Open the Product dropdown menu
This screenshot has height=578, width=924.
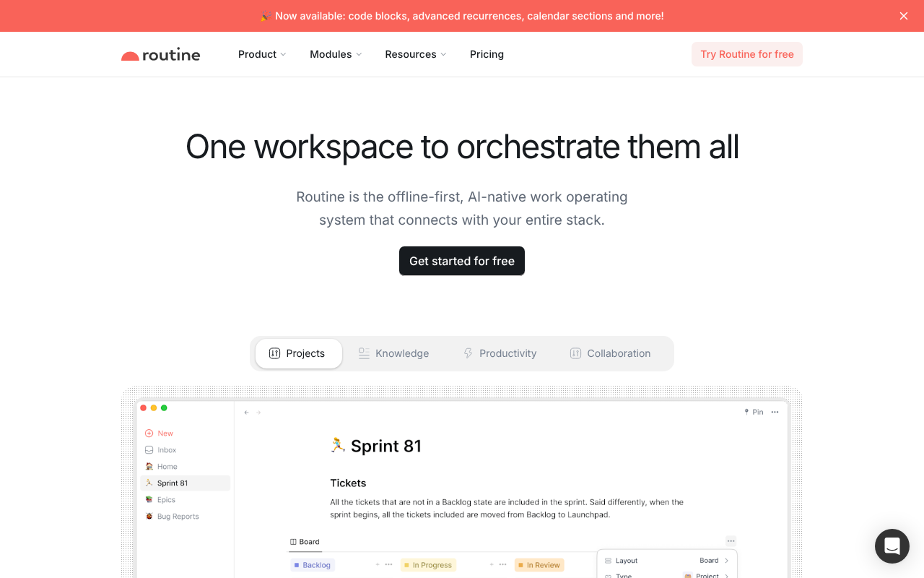click(x=261, y=54)
